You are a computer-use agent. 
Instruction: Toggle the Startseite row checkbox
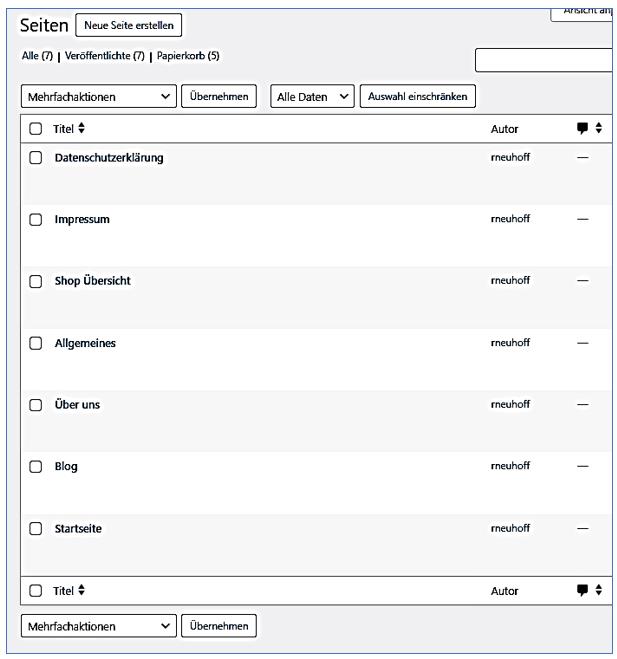coord(36,529)
